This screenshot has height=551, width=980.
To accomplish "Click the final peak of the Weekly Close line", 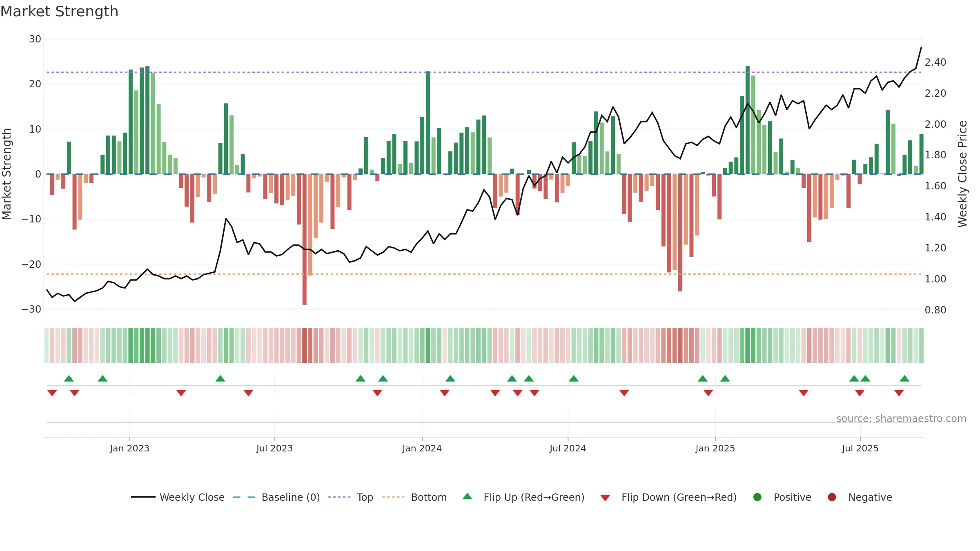I will tap(921, 47).
